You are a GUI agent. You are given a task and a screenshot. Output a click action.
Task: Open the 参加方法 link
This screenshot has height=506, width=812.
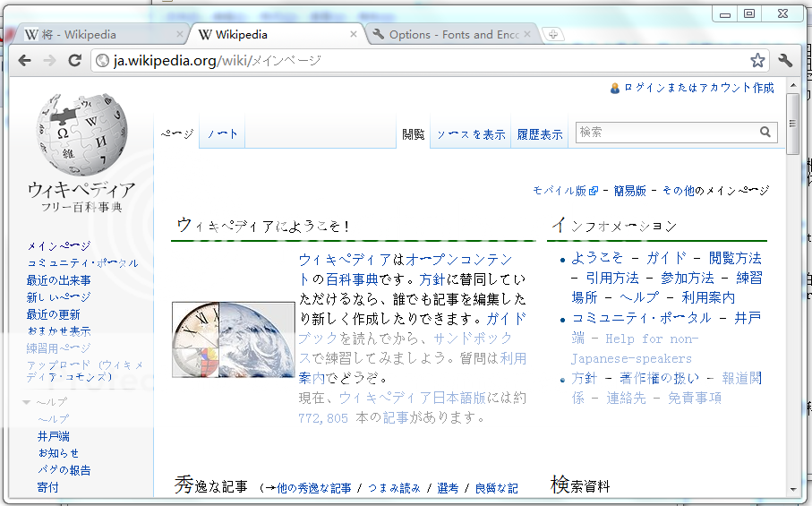[688, 278]
